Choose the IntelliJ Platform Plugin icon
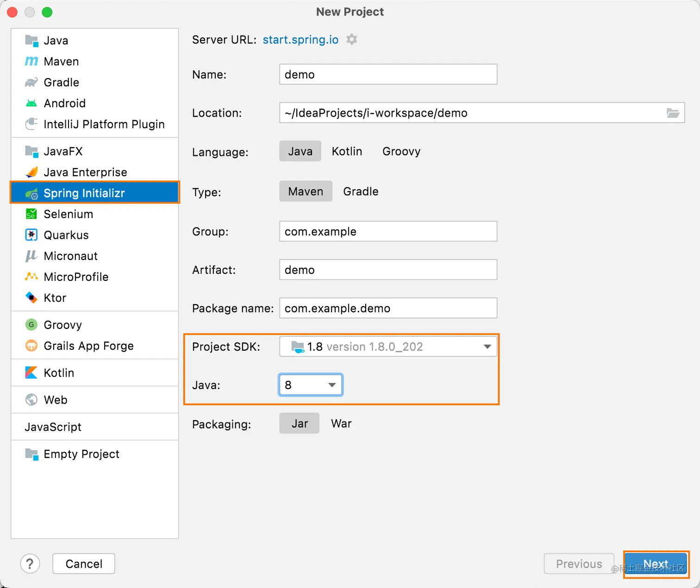 click(x=31, y=124)
